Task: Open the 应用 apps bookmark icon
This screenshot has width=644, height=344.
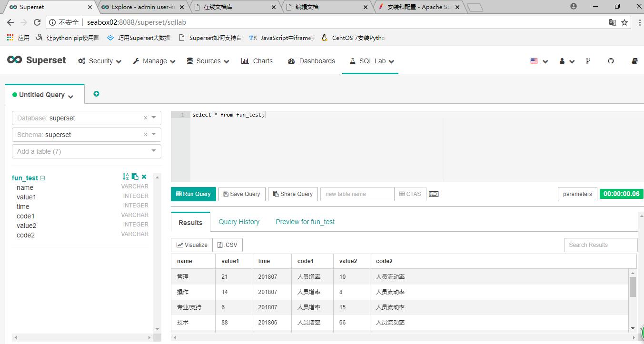Action: [18, 38]
